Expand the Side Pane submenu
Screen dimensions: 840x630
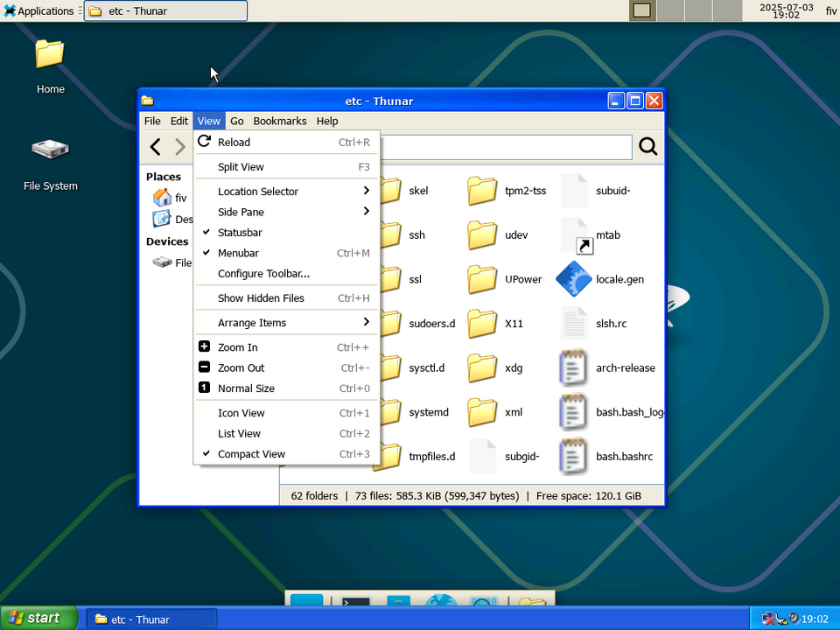[240, 211]
